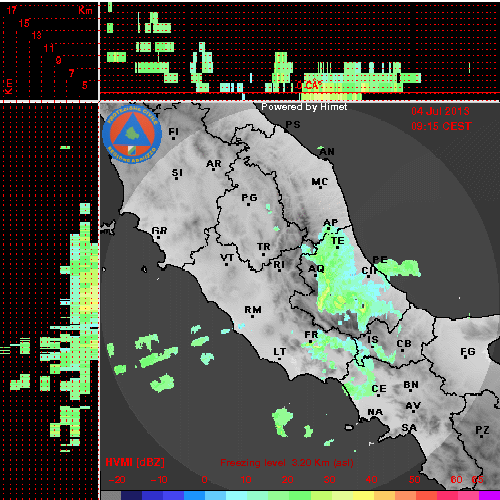Viewport: 500px width, 500px height.
Task: Click the '13' height axis label
Action: point(37,35)
